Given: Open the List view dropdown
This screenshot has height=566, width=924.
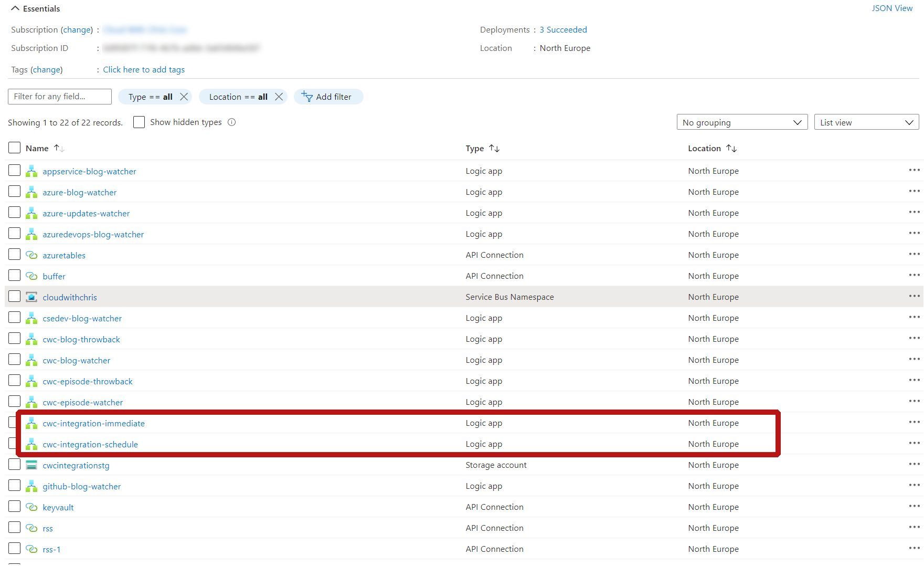Looking at the screenshot, I should pos(866,122).
